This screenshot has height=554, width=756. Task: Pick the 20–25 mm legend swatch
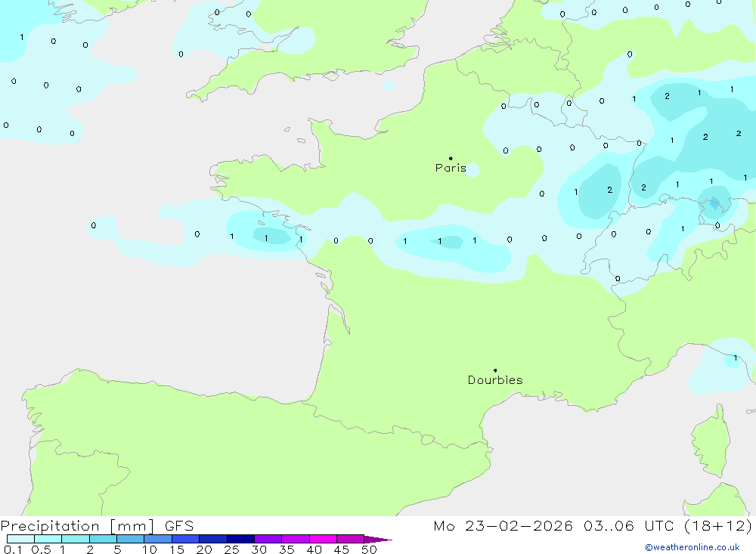[213, 539]
